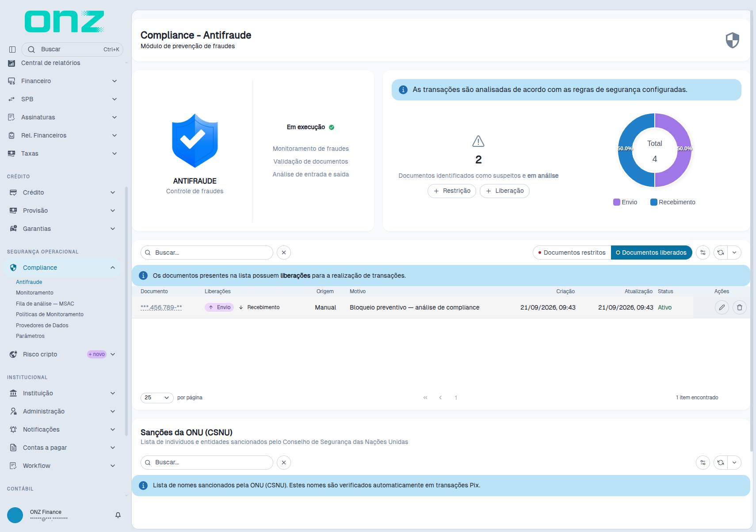Toggle the Recebimento legend in chart
Viewport: 756px width, 532px height.
[x=673, y=202]
